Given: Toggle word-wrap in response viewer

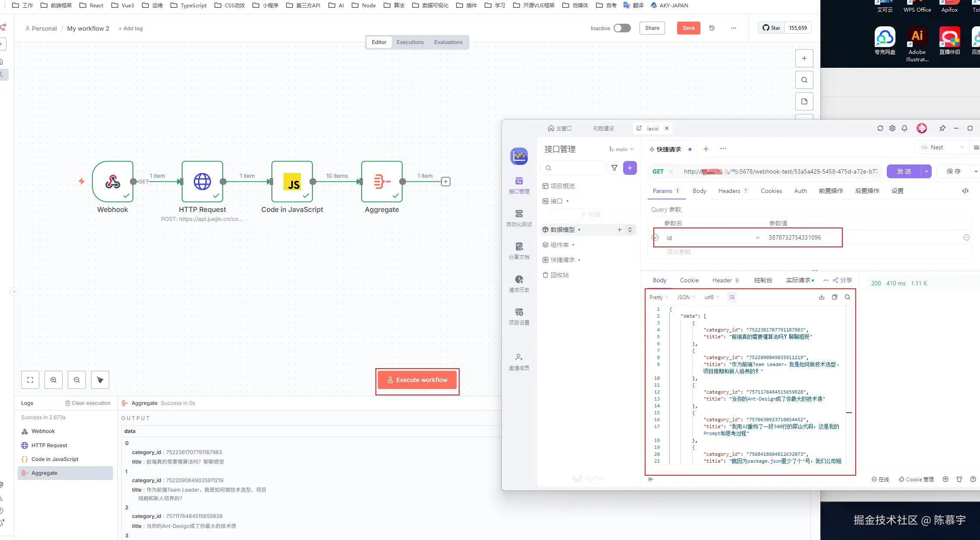Looking at the screenshot, I should tap(731, 297).
